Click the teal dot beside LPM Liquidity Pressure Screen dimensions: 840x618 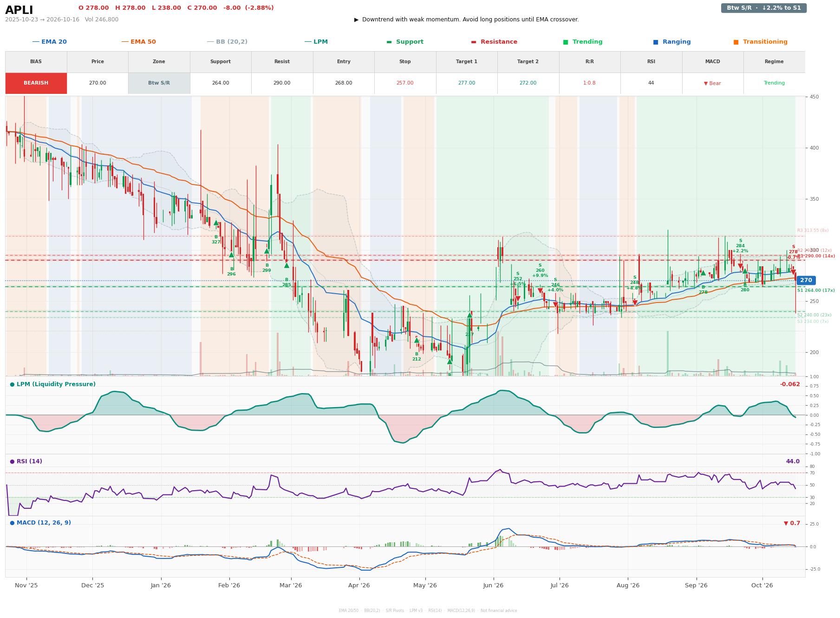click(12, 384)
